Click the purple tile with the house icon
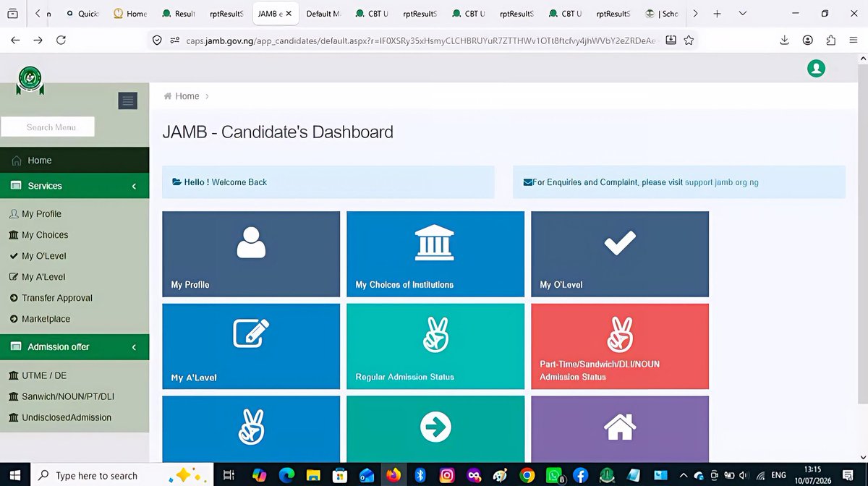The width and height of the screenshot is (868, 486). 620,429
